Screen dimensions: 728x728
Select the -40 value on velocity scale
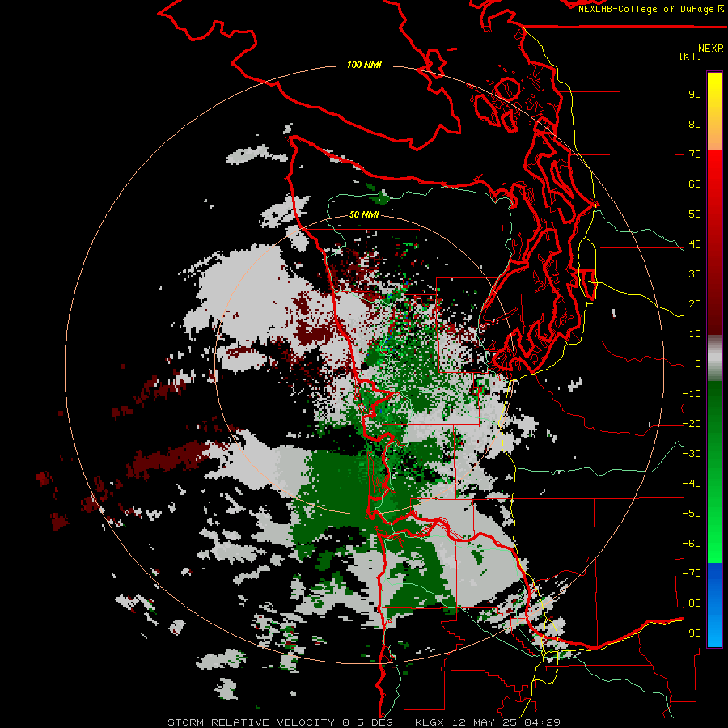(692, 484)
